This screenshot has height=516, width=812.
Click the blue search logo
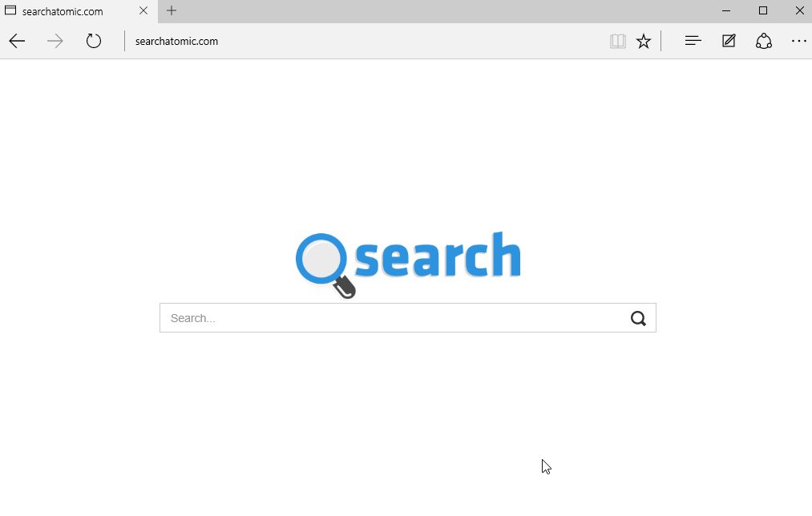(x=408, y=264)
